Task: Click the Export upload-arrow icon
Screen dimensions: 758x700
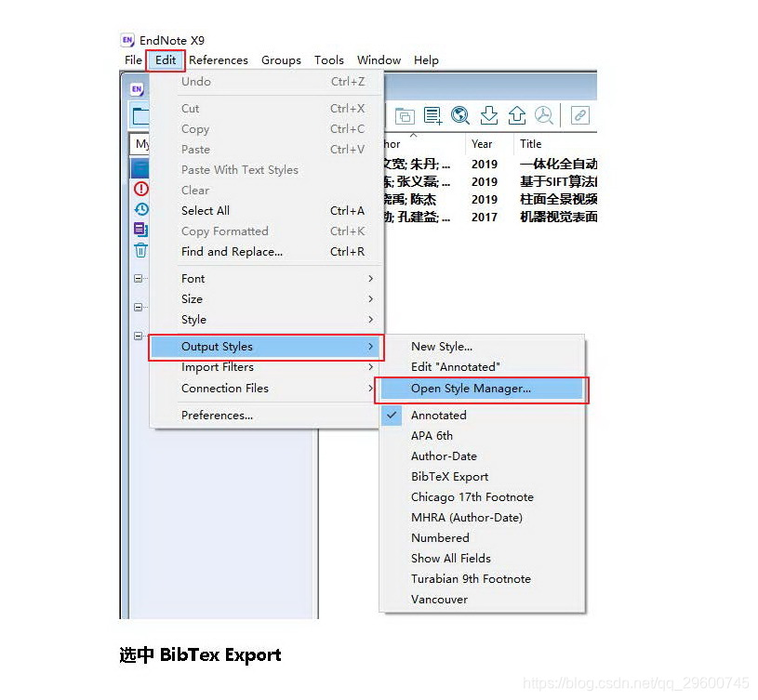Action: tap(517, 115)
